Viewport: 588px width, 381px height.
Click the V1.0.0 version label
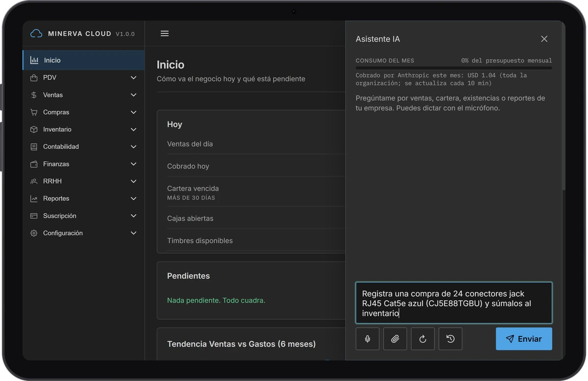coord(125,34)
